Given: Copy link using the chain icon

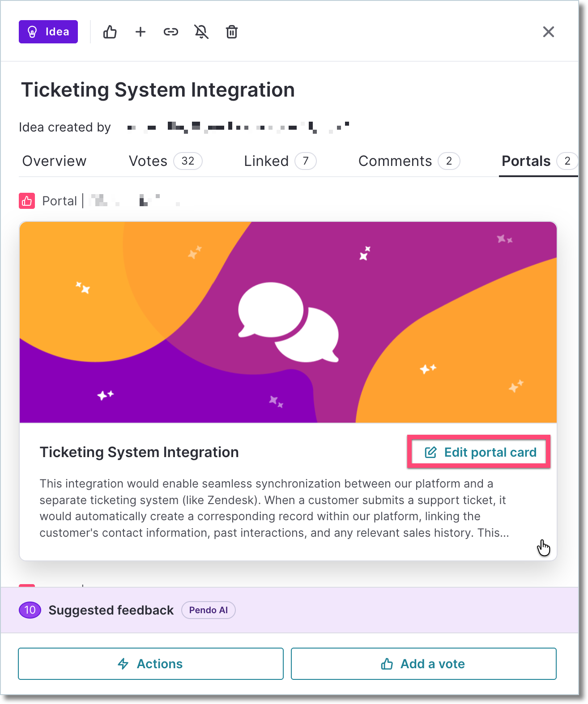Looking at the screenshot, I should point(171,32).
